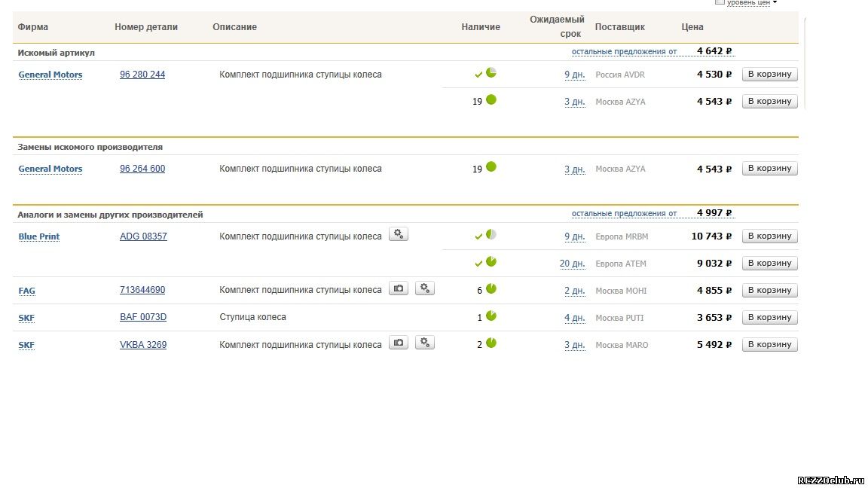The image size is (868, 488).
Task: Add the 4 530 ₽ Россия AVDR offer to cart
Action: tap(769, 74)
